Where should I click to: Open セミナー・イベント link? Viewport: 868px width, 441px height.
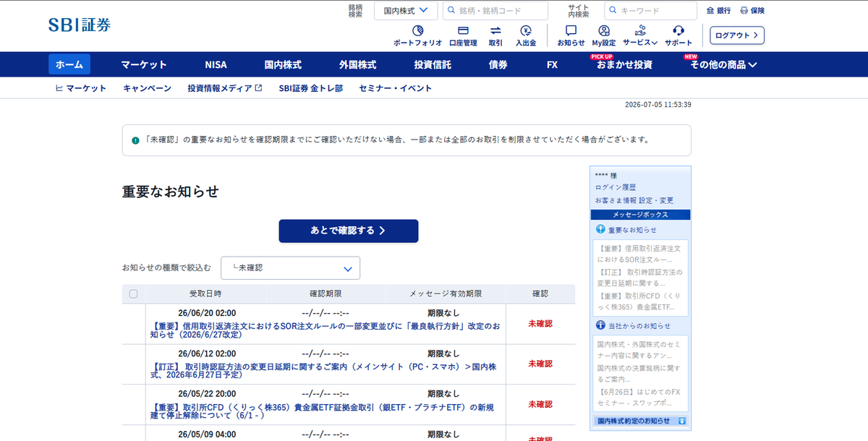click(396, 88)
